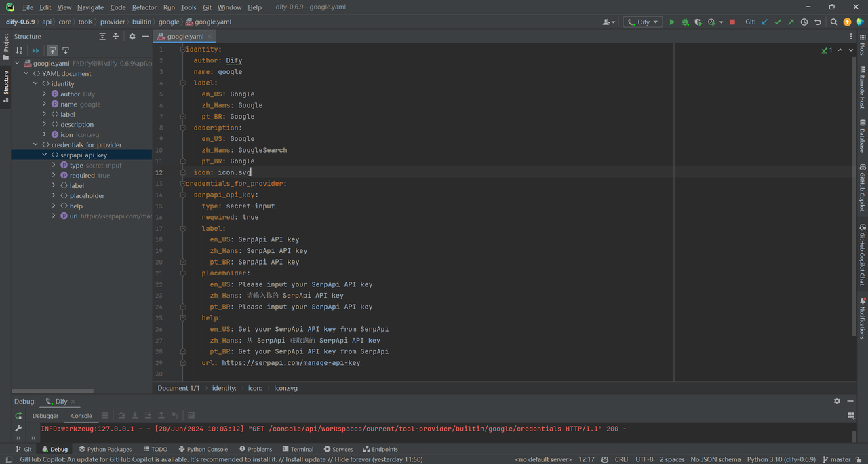
Task: Run the Dify configuration with green play icon
Action: click(672, 22)
